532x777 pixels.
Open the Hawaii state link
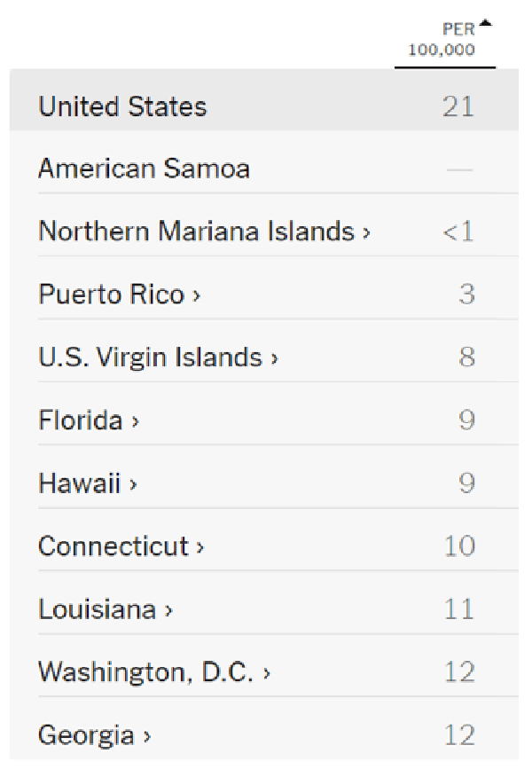point(80,483)
